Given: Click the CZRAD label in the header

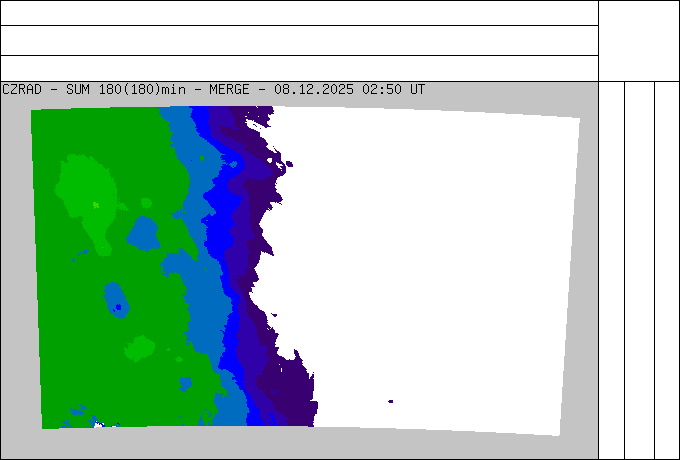Looking at the screenshot, I should 20,89.
